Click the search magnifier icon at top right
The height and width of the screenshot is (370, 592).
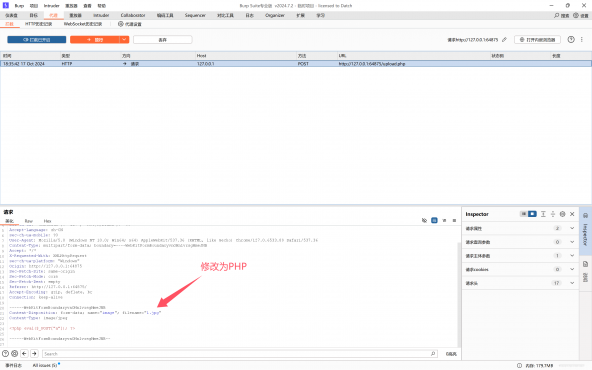tap(557, 15)
